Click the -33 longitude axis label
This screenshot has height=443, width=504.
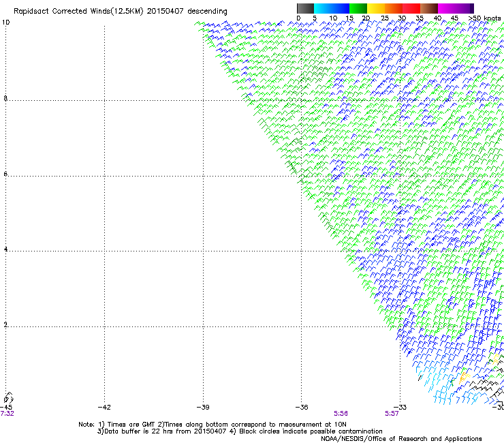(x=400, y=408)
